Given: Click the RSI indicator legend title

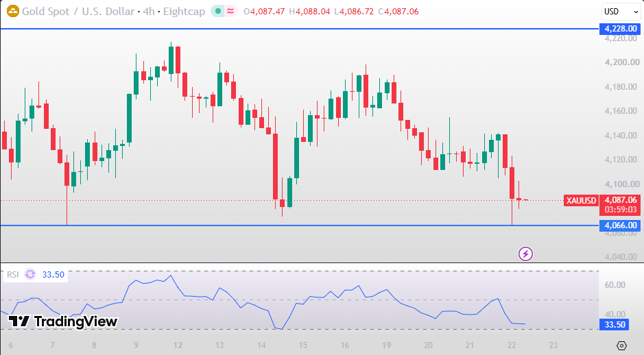Looking at the screenshot, I should click(13, 275).
